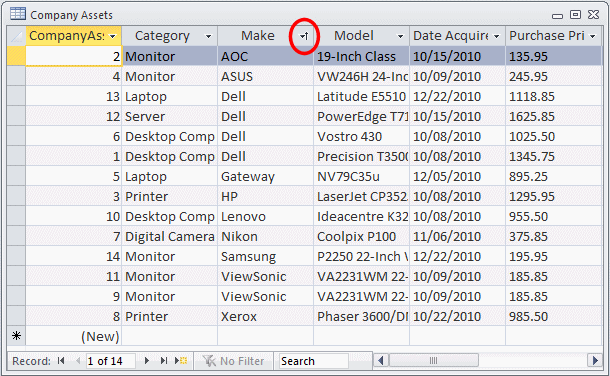Select the Model column header
The image size is (610, 376).
click(x=361, y=36)
